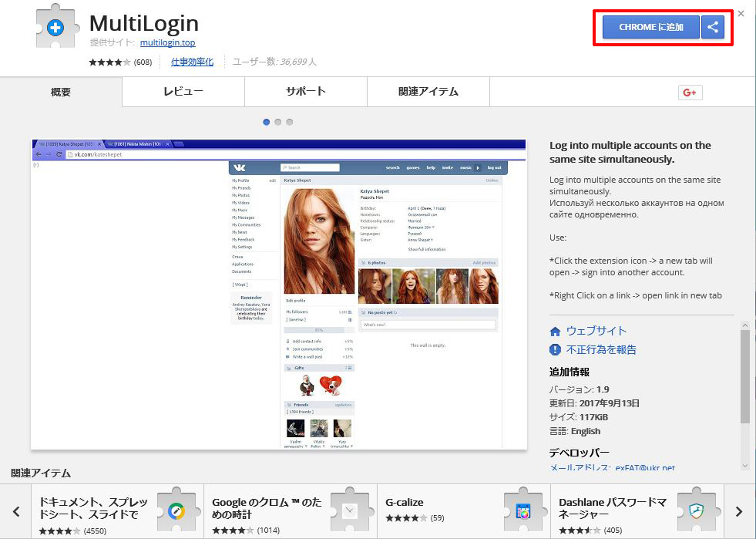Click the Google+ share button
Viewport: 756px width, 539px height.
pyautogui.click(x=690, y=93)
